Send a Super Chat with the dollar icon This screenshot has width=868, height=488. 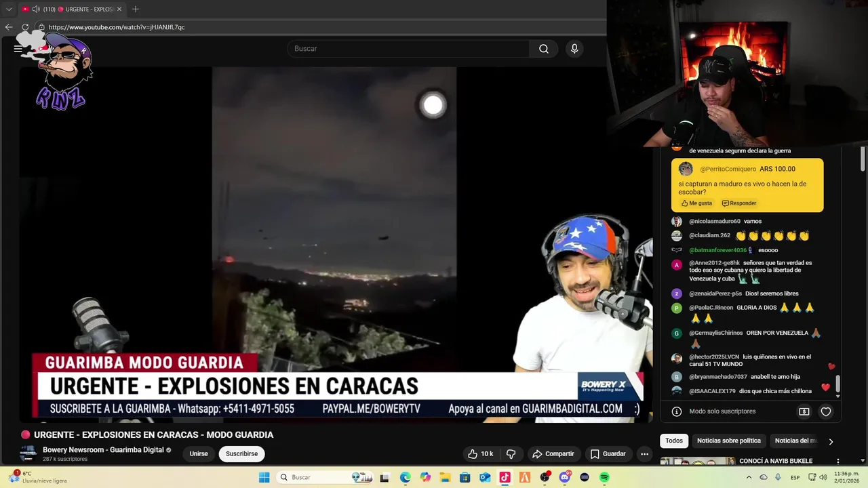[x=804, y=411]
